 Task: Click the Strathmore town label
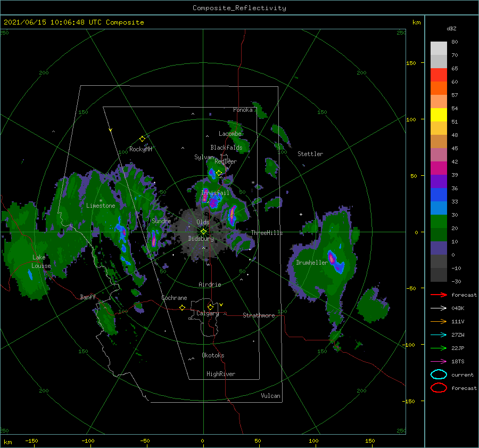[259, 315]
